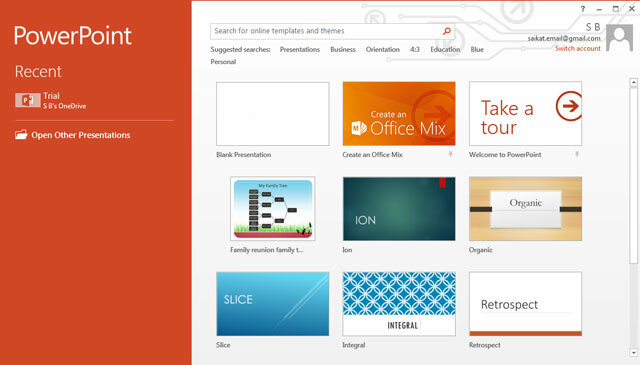Close the PowerPoint window
The height and width of the screenshot is (365, 640).
[631, 9]
